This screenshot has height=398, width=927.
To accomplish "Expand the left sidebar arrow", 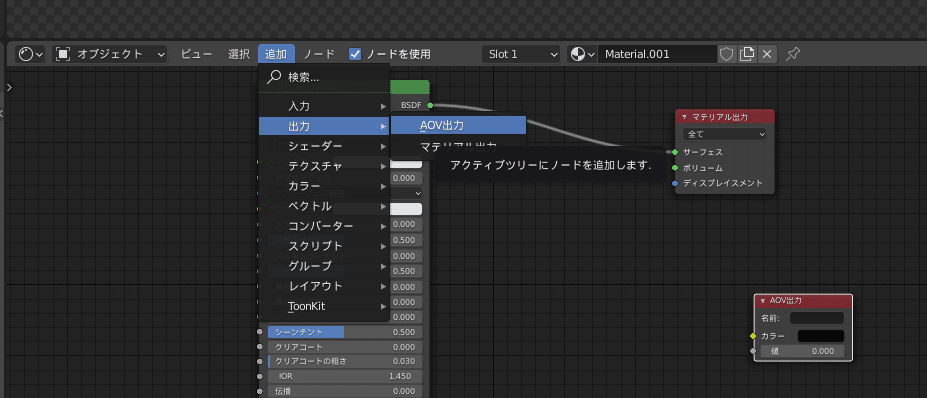I will [9, 87].
